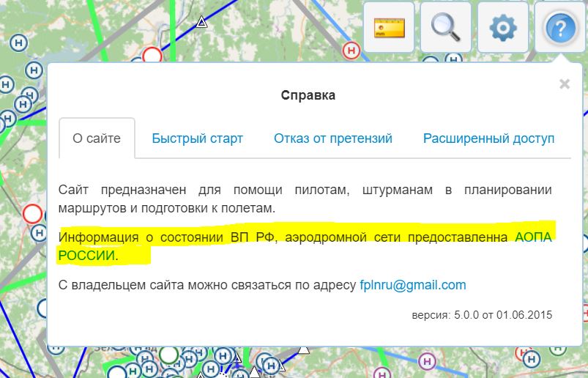The height and width of the screenshot is (378, 588).
Task: Switch to the О сайте tab
Action: tap(97, 138)
